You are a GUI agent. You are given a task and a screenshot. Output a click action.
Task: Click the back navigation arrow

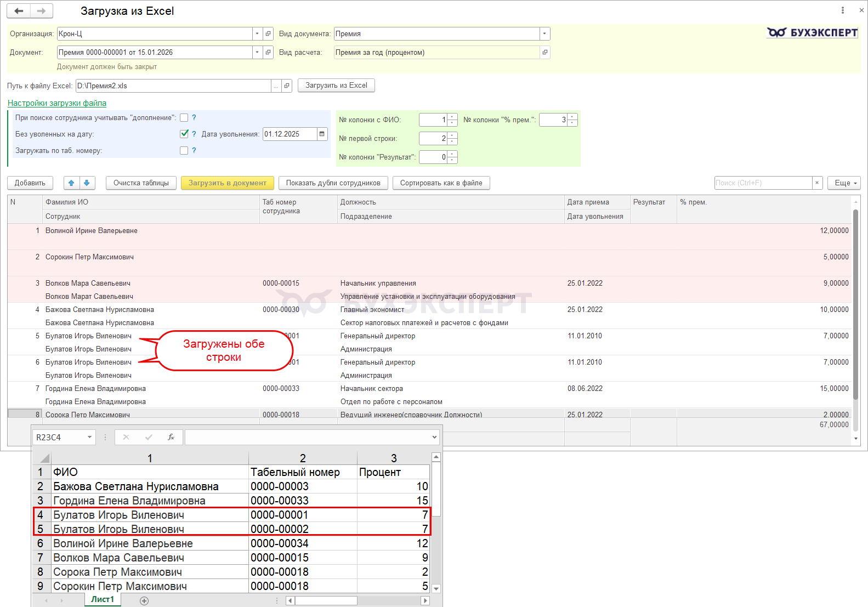19,11
